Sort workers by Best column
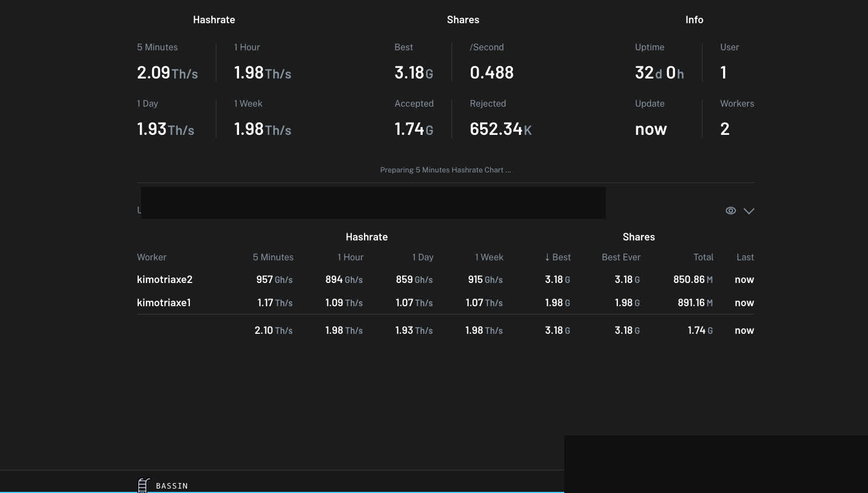Viewport: 868px width, 493px height. click(557, 257)
